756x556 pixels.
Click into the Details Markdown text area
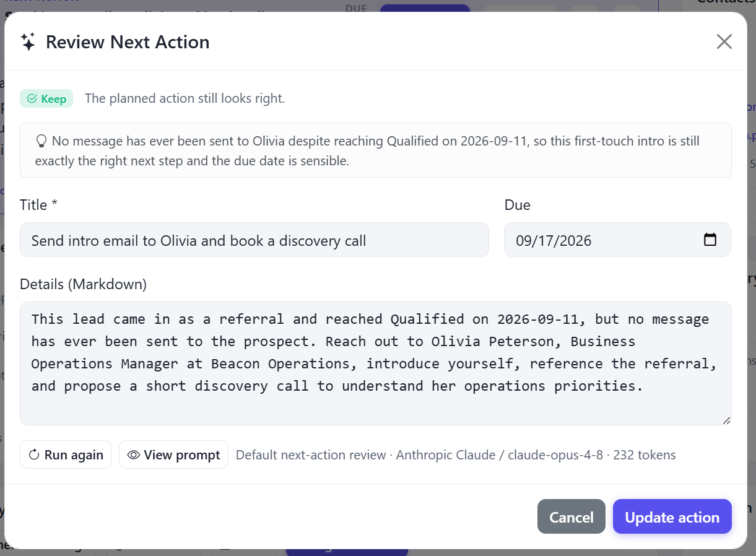coord(376,363)
